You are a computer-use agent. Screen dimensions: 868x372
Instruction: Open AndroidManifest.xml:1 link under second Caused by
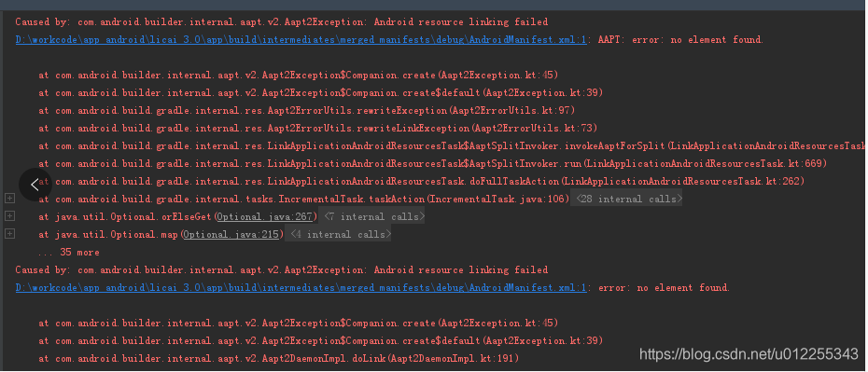pos(301,287)
